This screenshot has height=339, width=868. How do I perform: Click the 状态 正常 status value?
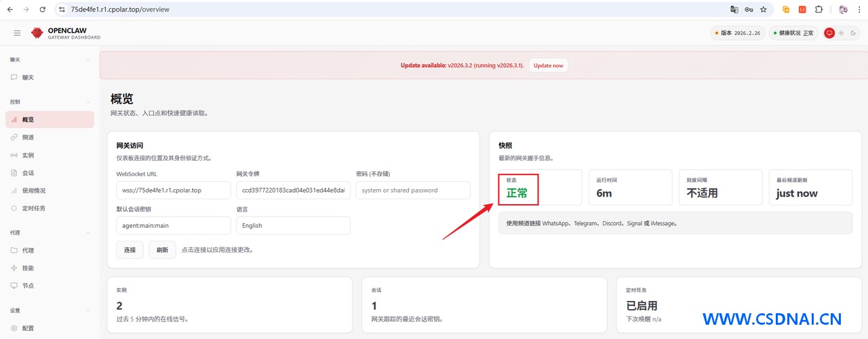pos(517,193)
